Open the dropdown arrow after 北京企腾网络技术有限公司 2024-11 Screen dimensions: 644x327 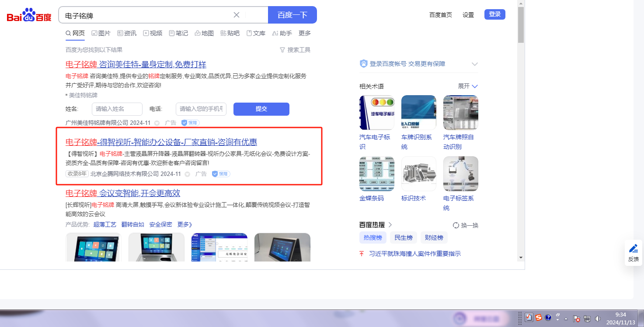pyautogui.click(x=188, y=174)
